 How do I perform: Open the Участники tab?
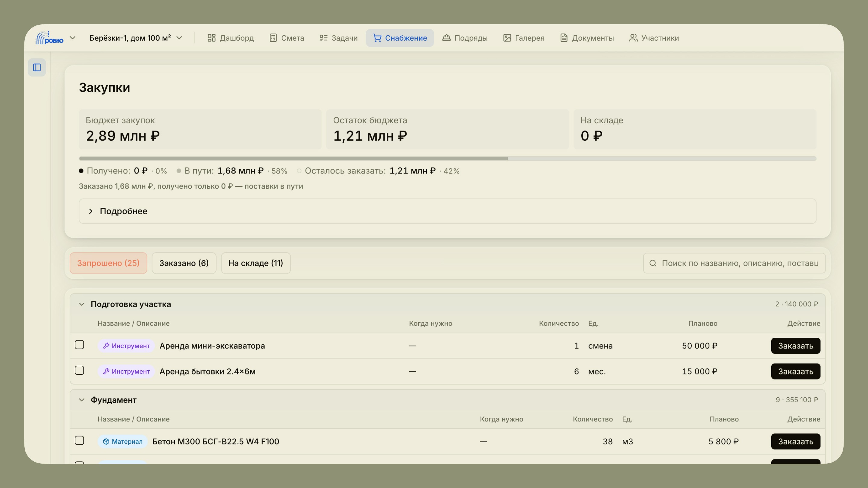[654, 38]
